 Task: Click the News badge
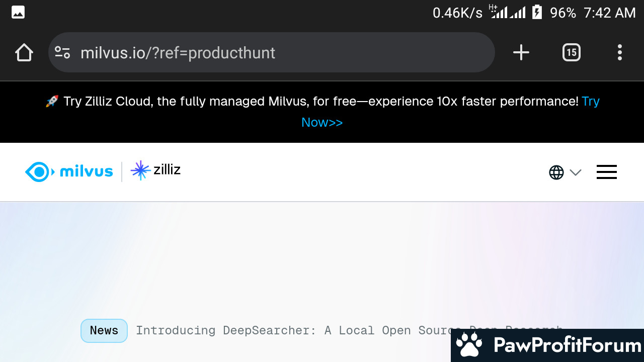[104, 330]
